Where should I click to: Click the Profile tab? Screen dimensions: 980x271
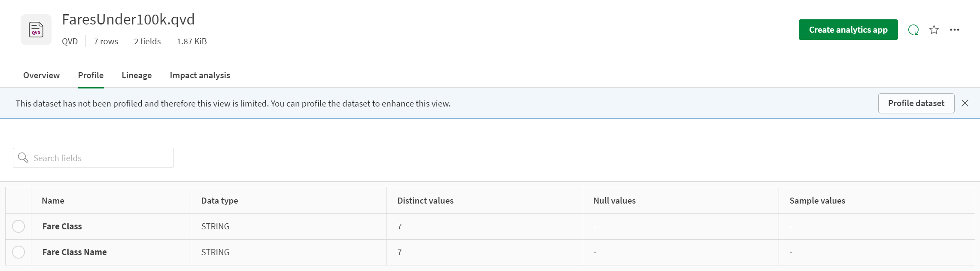point(91,75)
